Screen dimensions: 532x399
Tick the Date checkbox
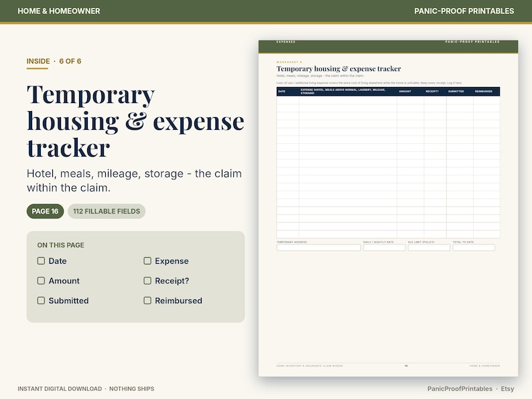point(41,260)
